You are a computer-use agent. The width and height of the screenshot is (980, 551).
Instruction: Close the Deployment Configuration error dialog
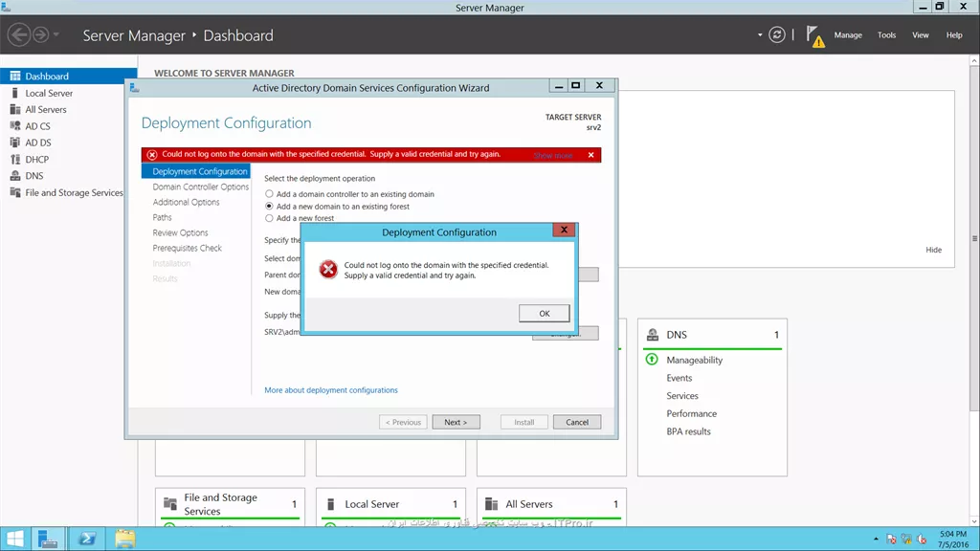[x=564, y=230]
